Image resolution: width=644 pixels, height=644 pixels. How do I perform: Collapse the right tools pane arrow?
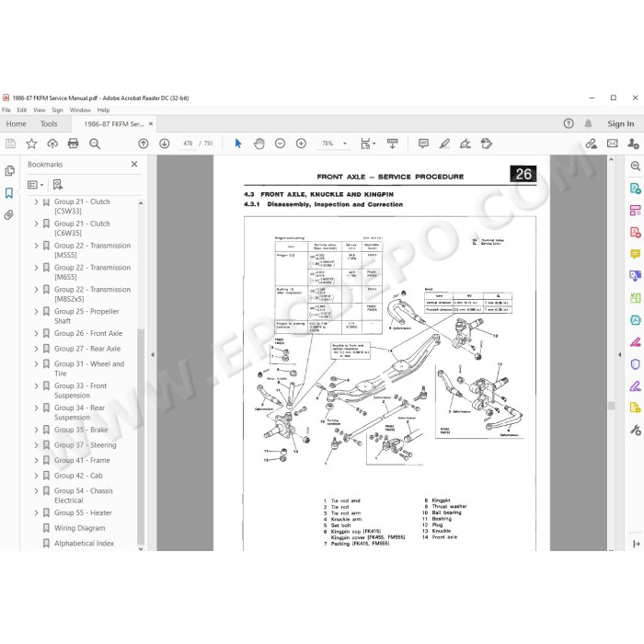tap(620, 354)
